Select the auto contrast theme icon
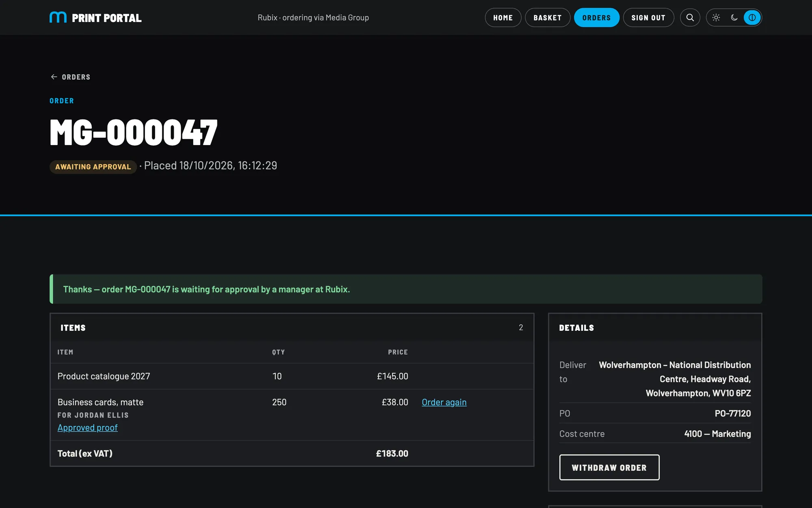Image resolution: width=812 pixels, height=508 pixels. click(752, 17)
